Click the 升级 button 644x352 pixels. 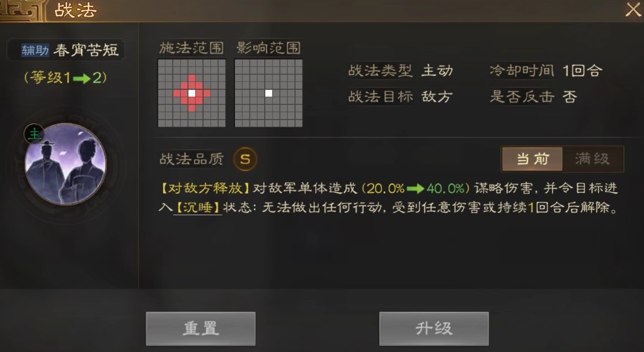pyautogui.click(x=434, y=329)
